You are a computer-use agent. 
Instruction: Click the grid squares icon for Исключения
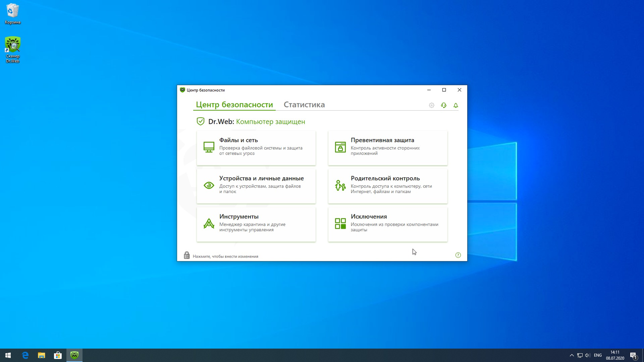coord(341,223)
